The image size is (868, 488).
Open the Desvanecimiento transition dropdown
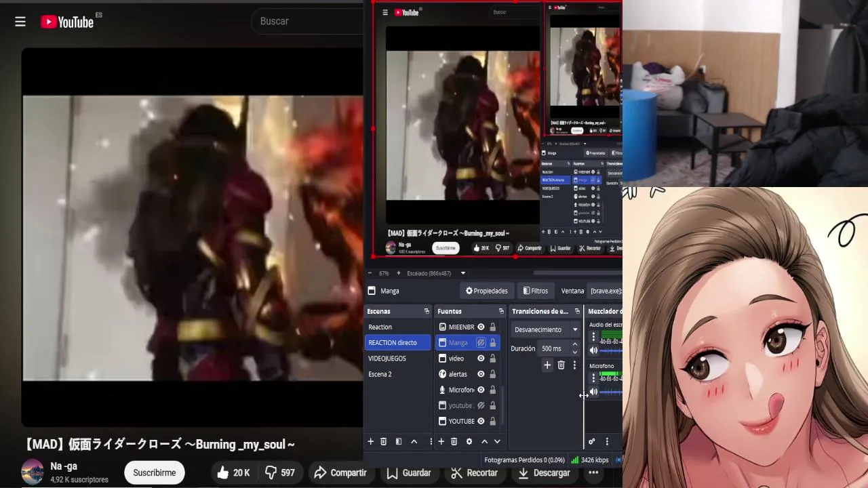point(546,329)
